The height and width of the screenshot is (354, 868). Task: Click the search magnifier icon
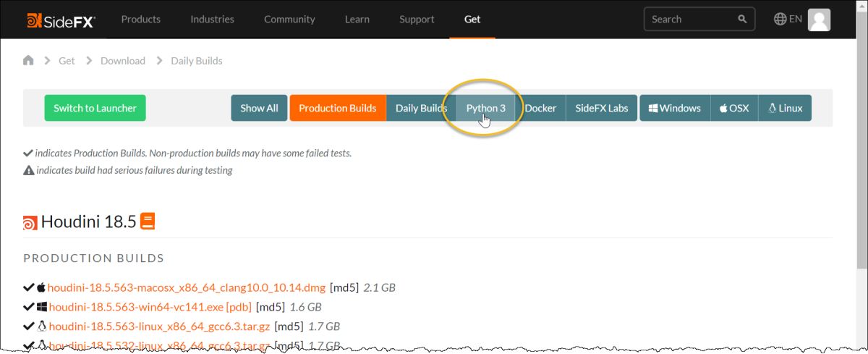point(742,20)
